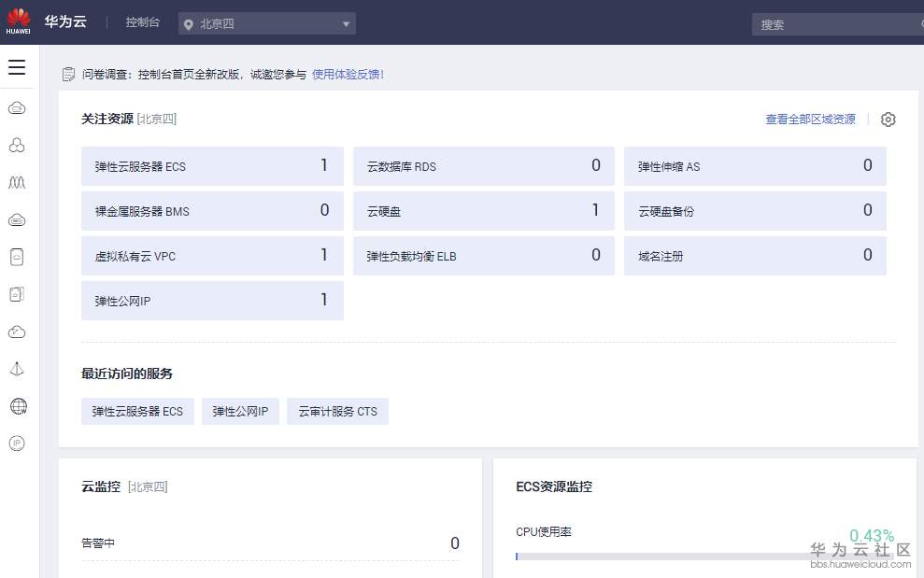
Task: Open the hamburger menu in the sidebar
Action: point(17,67)
